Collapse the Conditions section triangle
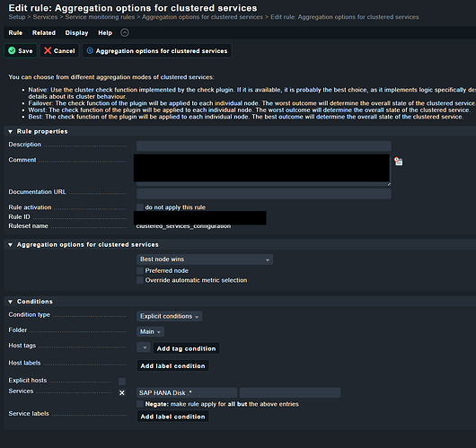 click(10, 302)
